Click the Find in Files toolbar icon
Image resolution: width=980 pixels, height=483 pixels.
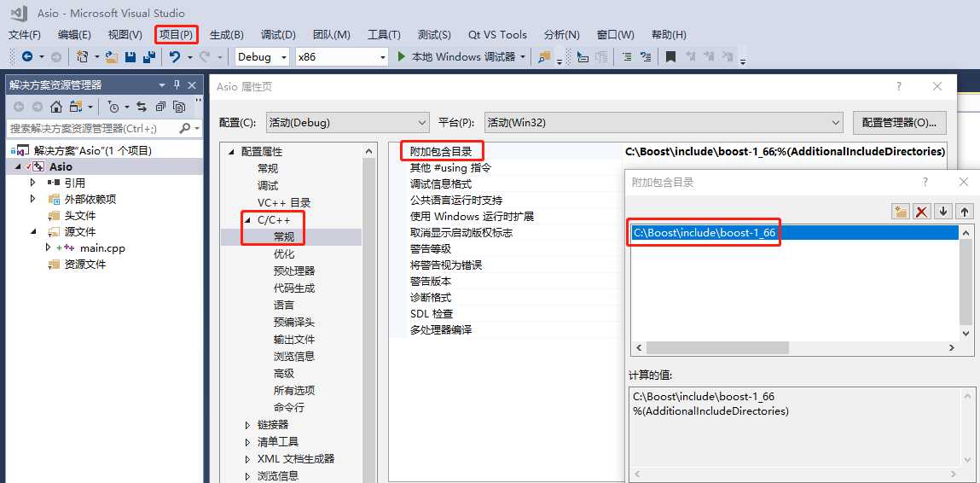(x=544, y=57)
